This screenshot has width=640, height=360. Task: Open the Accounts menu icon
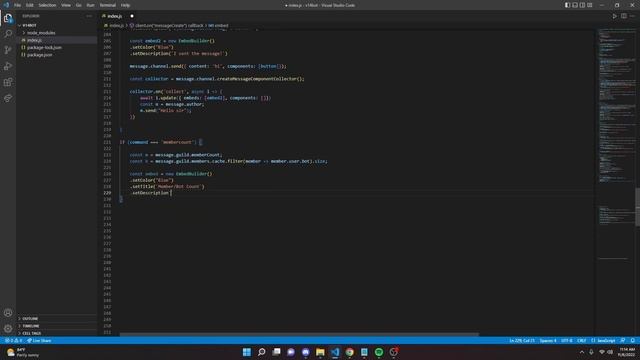tap(8, 313)
